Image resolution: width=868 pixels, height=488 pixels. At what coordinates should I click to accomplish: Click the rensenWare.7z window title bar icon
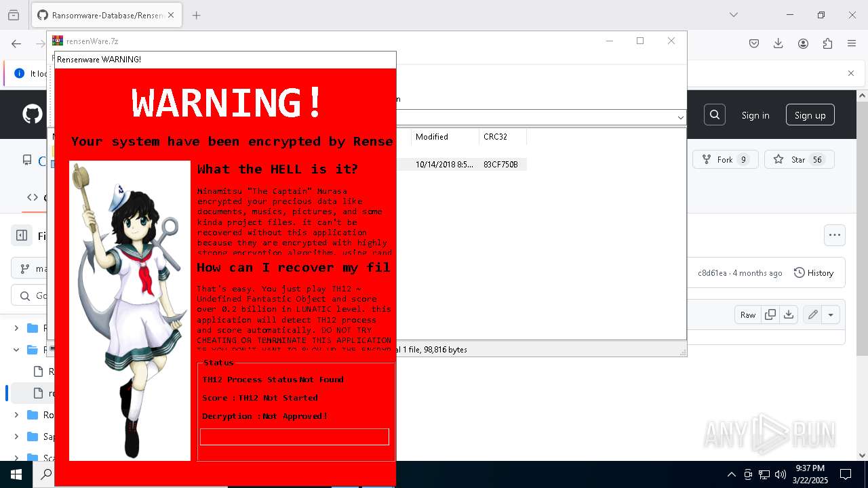coord(58,41)
